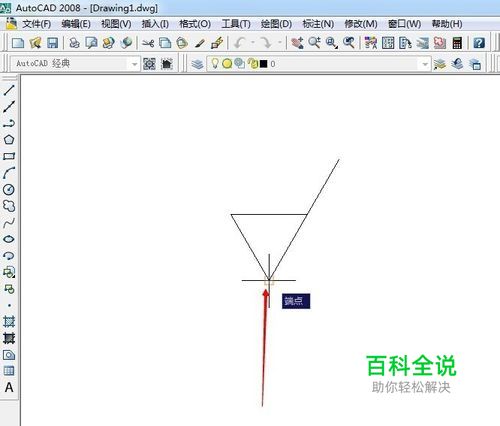This screenshot has width=500, height=426.
Task: Open the Layer States Manager icon
Action: pos(475,64)
